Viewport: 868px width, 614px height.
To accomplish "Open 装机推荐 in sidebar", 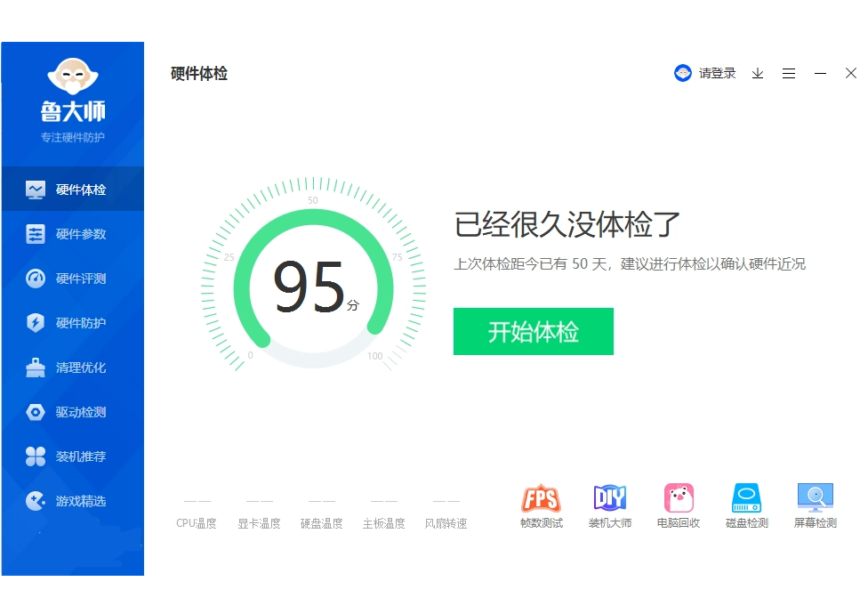I will [x=73, y=456].
